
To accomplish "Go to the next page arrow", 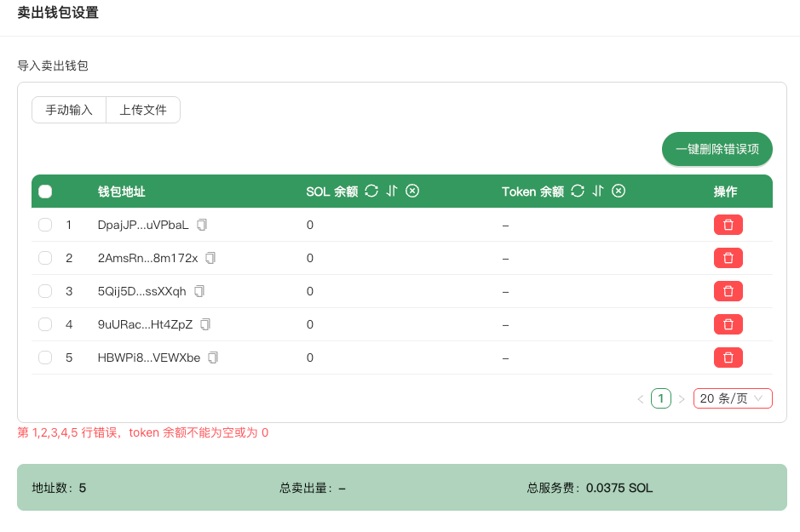I will (x=682, y=398).
